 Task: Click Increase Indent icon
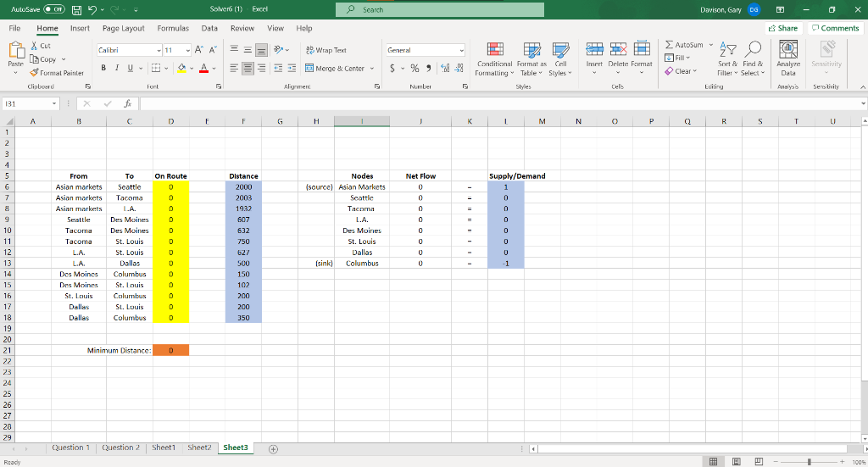pos(292,68)
